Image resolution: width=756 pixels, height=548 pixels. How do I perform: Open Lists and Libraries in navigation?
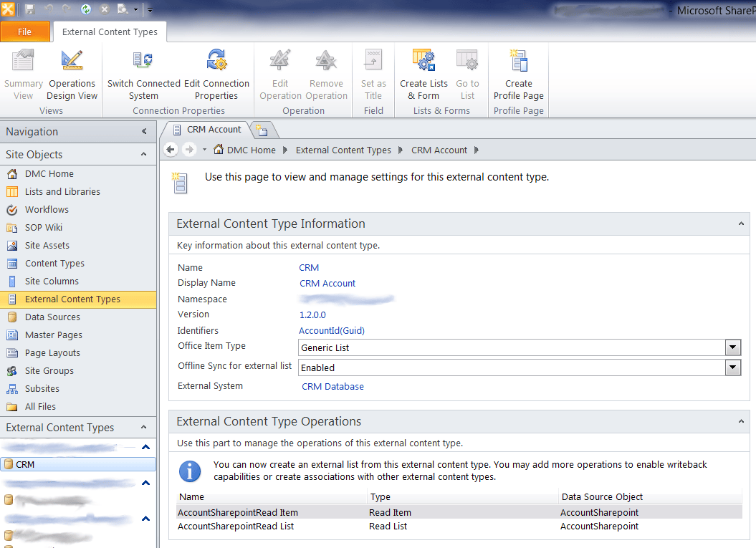(62, 191)
